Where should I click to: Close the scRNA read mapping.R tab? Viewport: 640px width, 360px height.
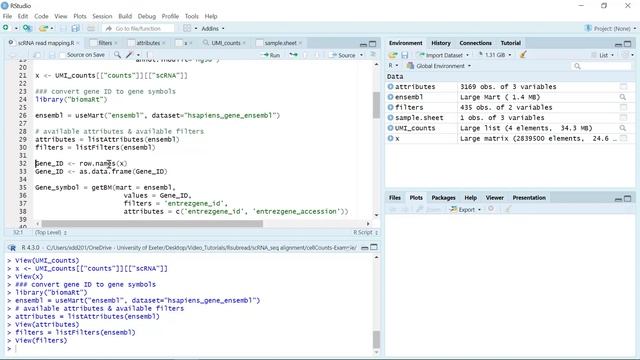coord(78,43)
